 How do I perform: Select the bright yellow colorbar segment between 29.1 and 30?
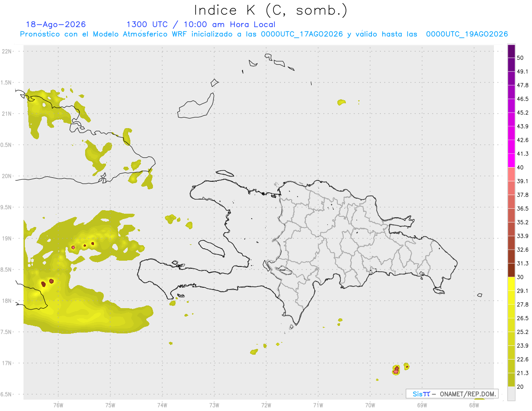click(511, 284)
